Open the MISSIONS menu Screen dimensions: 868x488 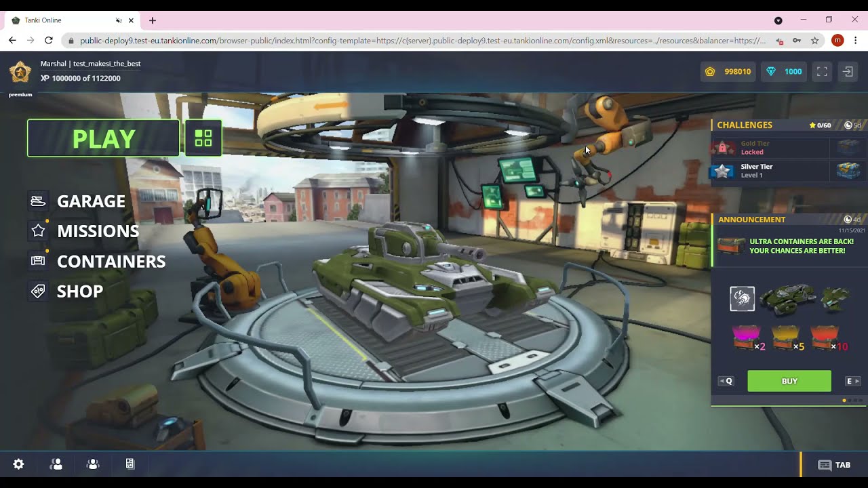[x=98, y=231]
